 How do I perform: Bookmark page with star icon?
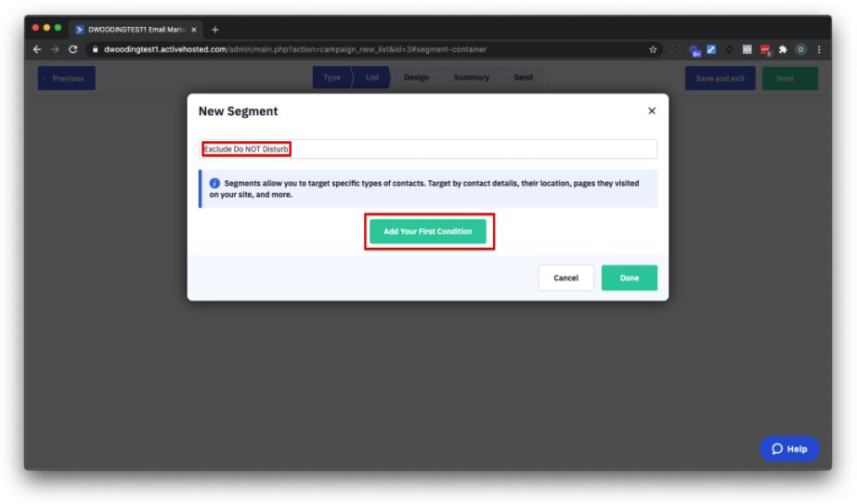(653, 50)
